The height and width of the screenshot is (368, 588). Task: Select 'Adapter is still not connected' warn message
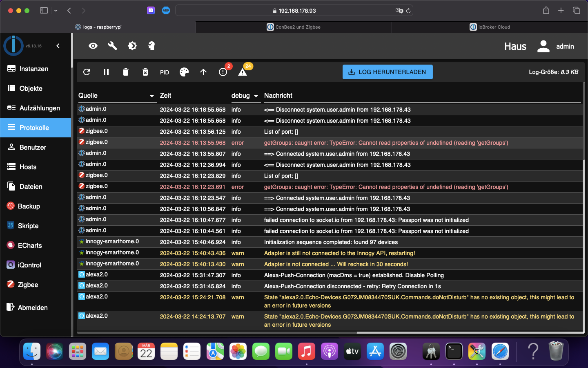pyautogui.click(x=339, y=253)
